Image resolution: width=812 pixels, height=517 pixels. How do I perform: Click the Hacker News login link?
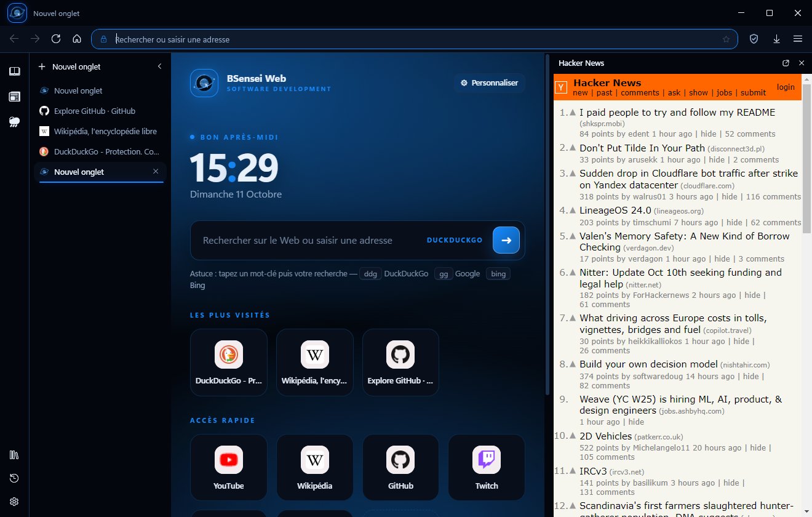coord(786,87)
